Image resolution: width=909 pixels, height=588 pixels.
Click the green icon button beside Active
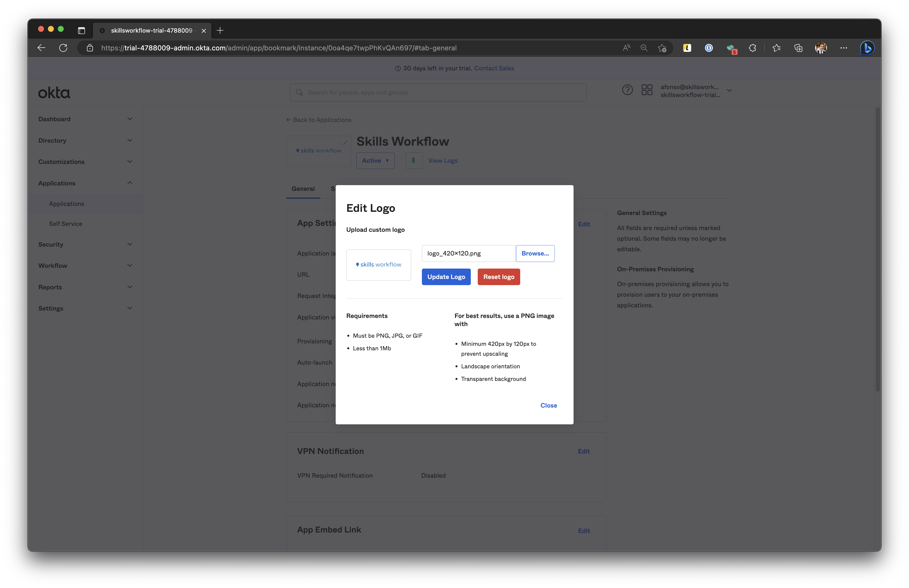(x=414, y=161)
